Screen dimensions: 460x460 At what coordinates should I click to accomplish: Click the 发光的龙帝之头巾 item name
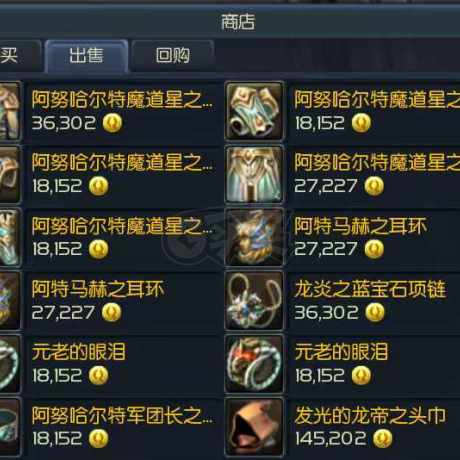coord(370,415)
